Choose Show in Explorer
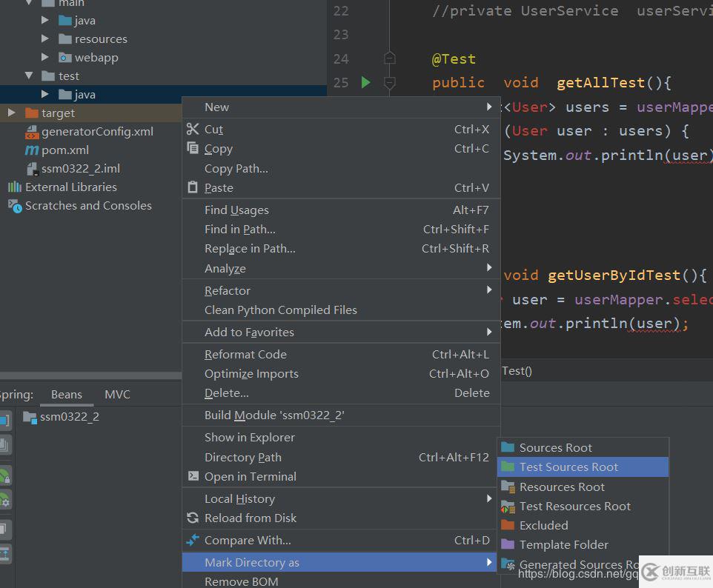This screenshot has width=713, height=588. point(341,437)
